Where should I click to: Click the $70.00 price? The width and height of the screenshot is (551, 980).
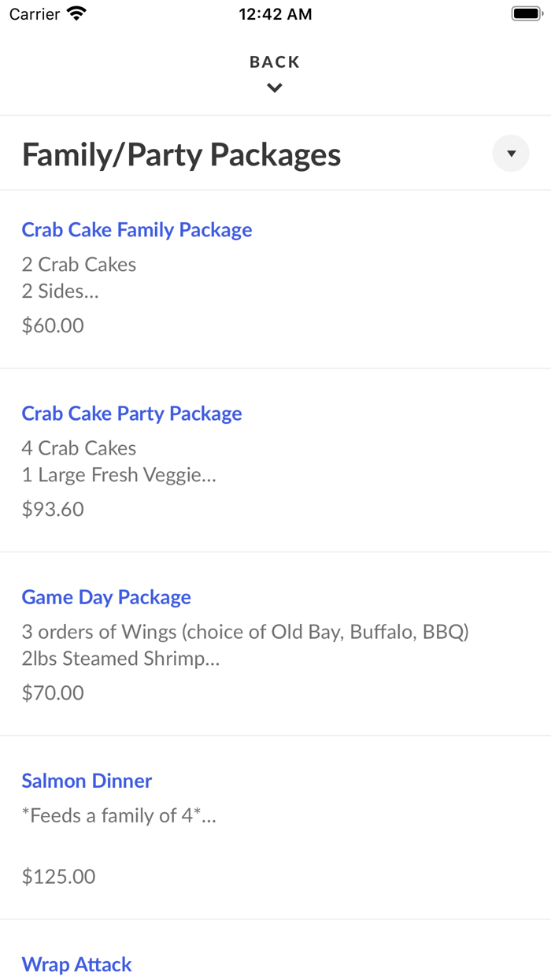[x=53, y=692]
